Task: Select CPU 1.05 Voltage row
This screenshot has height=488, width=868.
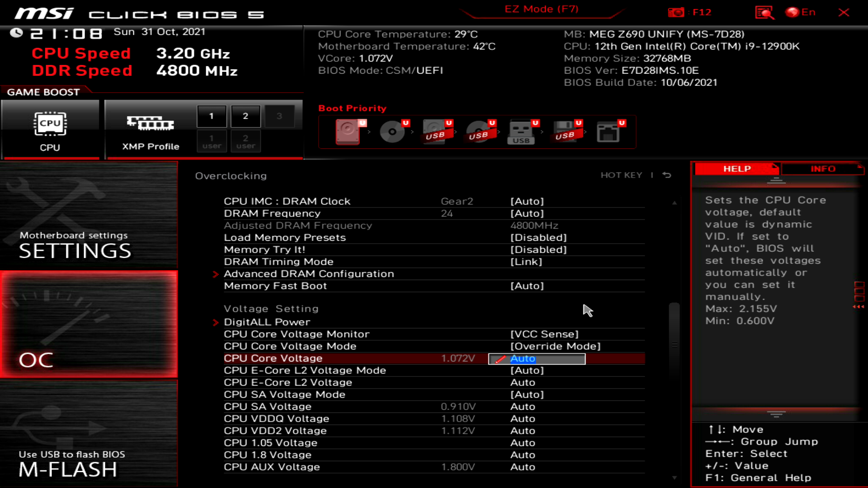Action: 434,443
